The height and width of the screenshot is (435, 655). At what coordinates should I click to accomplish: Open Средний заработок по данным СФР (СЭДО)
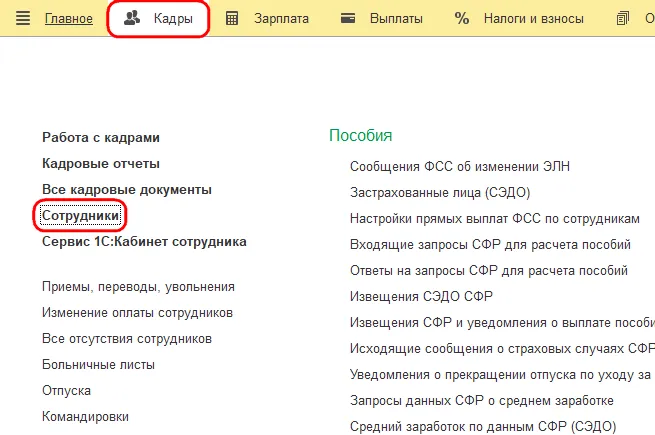[x=483, y=427]
